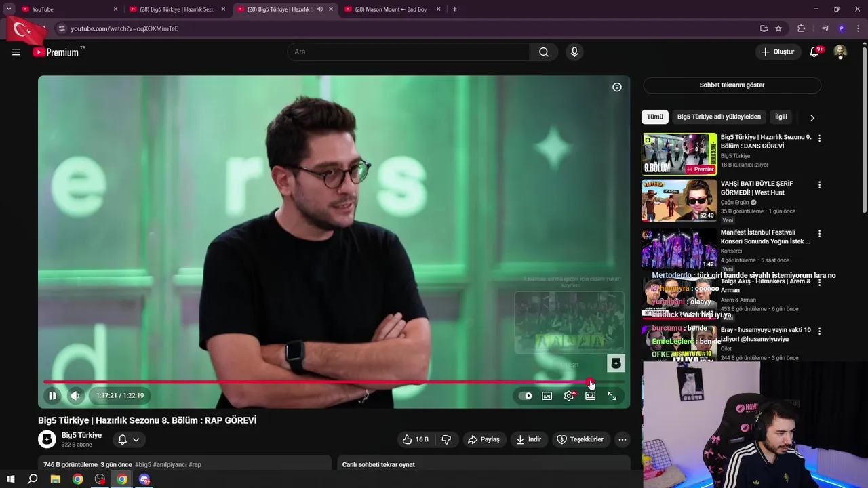Bookmark this page with the star icon

coord(778,28)
